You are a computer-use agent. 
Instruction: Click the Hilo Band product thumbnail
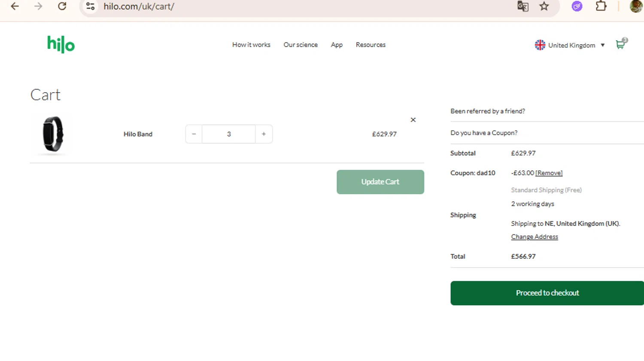pyautogui.click(x=53, y=134)
